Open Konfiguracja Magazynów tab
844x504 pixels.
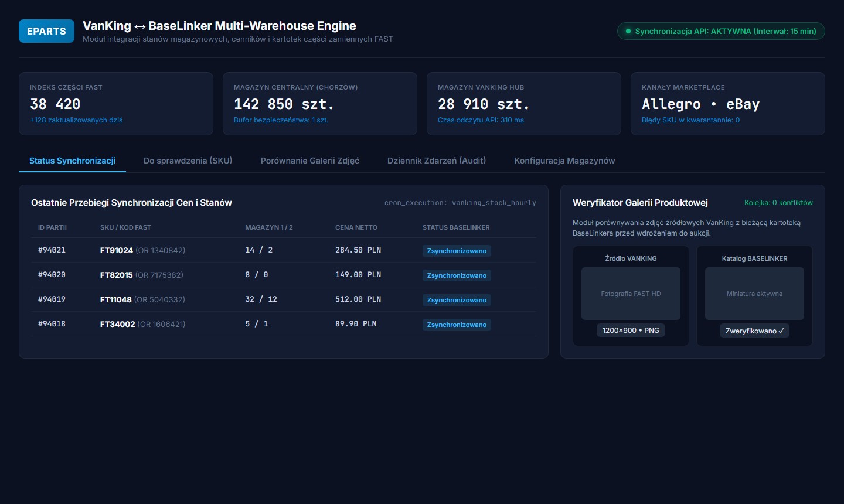click(564, 161)
